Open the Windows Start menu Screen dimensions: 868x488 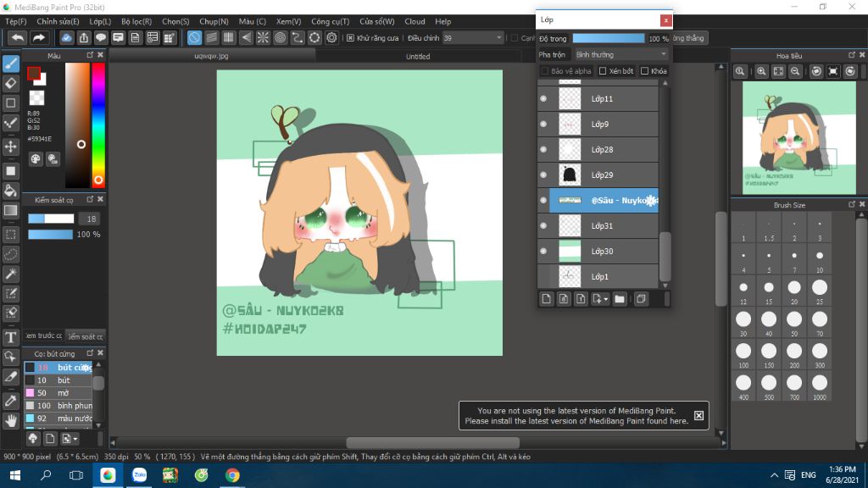(15, 475)
